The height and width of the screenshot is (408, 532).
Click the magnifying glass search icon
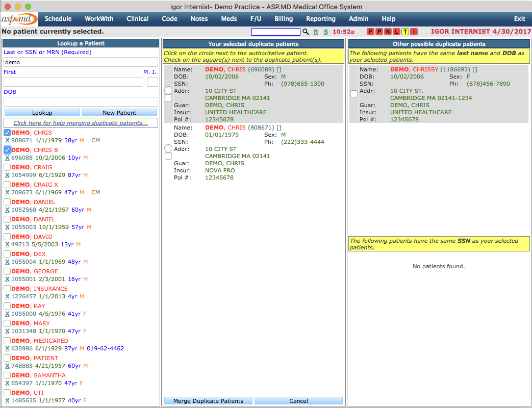[x=306, y=32]
